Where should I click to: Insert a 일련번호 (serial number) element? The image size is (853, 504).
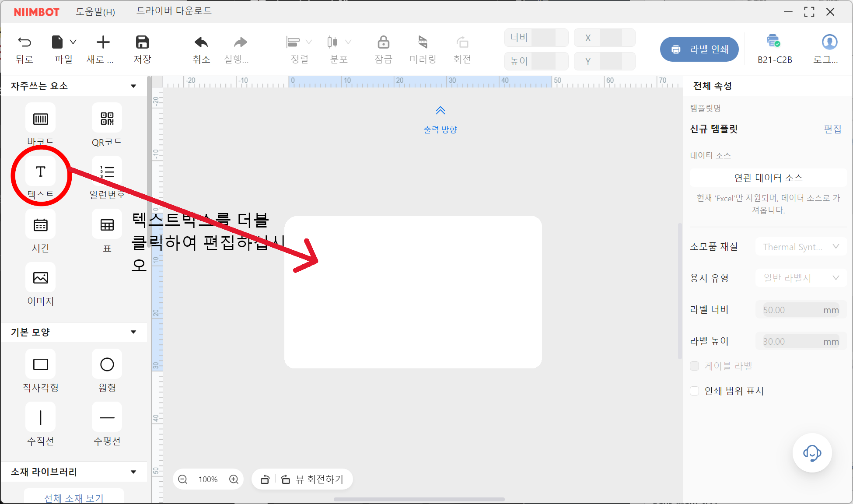click(107, 171)
